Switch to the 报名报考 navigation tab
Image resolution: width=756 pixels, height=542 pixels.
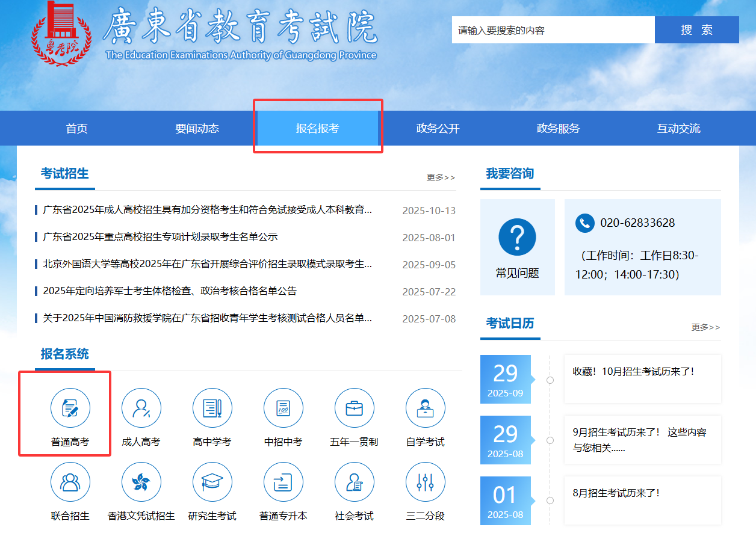[x=317, y=128]
